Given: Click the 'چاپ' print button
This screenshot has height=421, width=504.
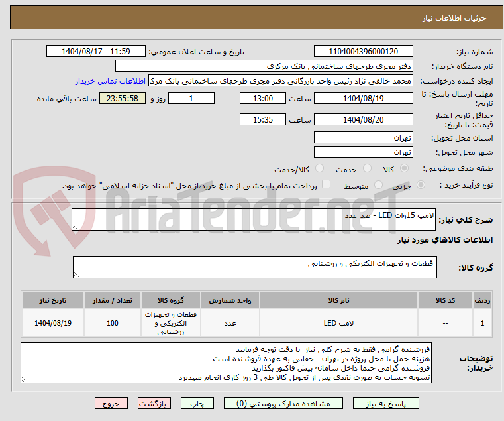Looking at the screenshot, I should pyautogui.click(x=197, y=403).
